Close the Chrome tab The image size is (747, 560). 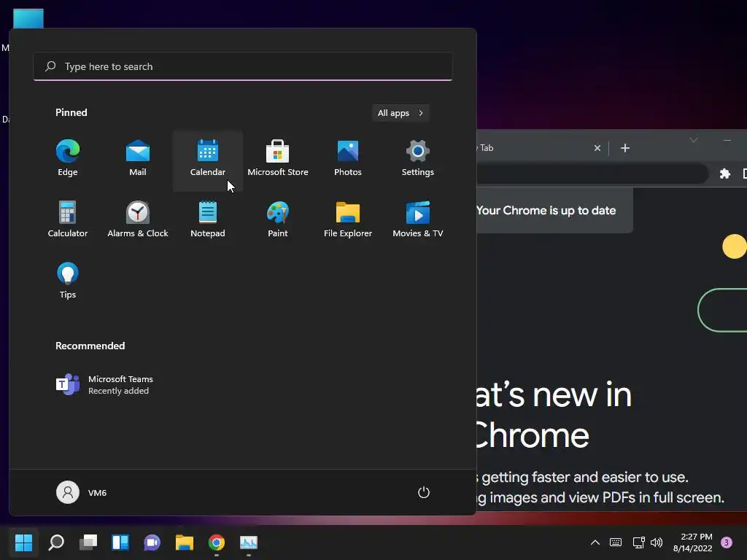[597, 148]
